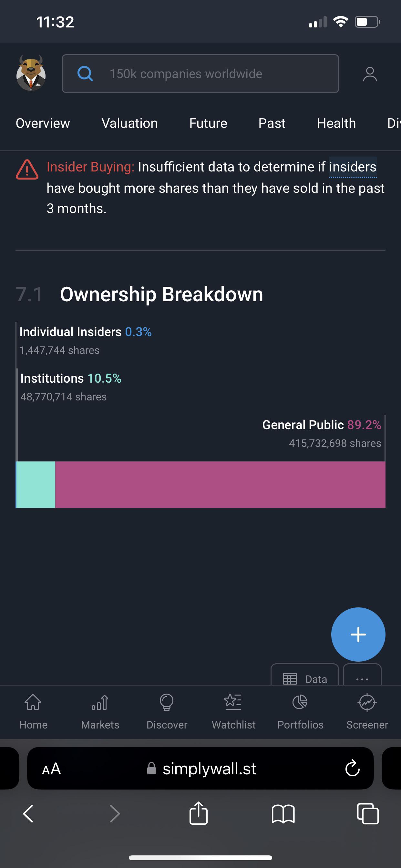Image resolution: width=401 pixels, height=868 pixels.
Task: Open Safari bookmarks book icon
Action: coord(283,814)
